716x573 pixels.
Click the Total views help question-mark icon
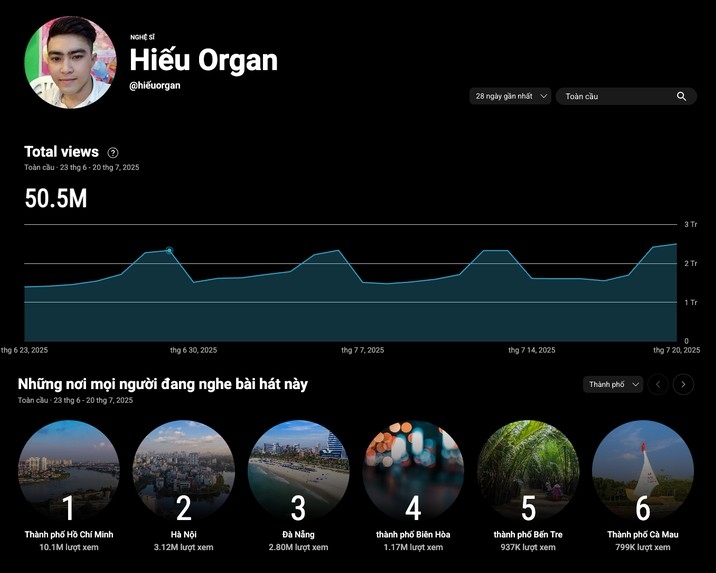click(112, 152)
